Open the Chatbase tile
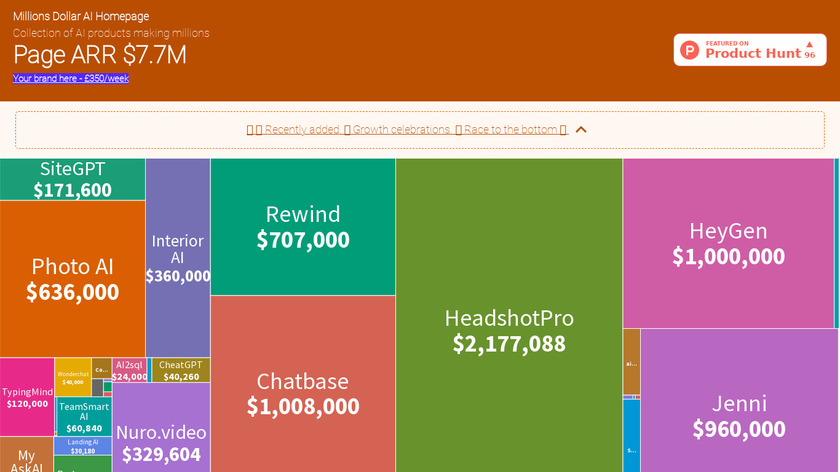 tap(303, 384)
